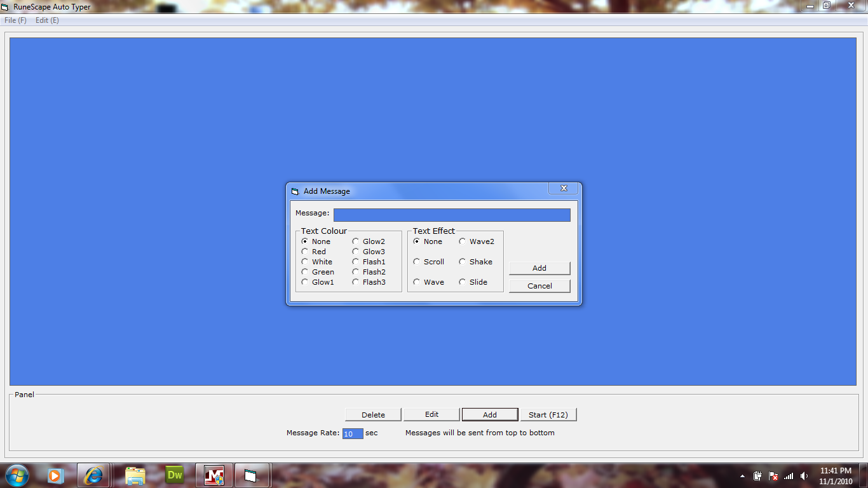Viewport: 868px width, 488px height.
Task: Open Dreamweaver from the taskbar
Action: pos(174,475)
